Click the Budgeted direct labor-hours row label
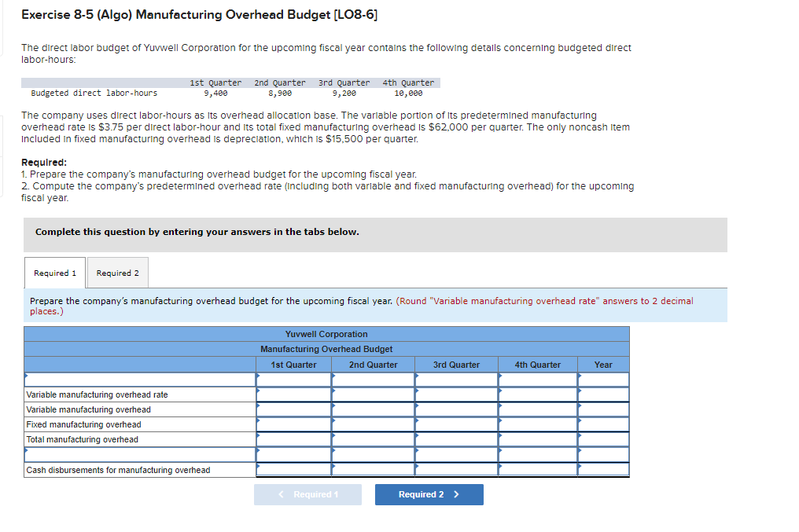This screenshot has height=532, width=799. 94,94
